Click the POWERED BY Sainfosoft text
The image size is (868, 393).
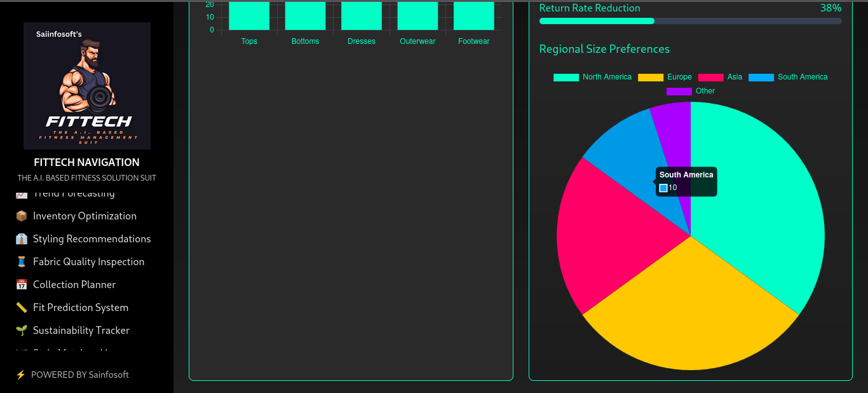(80, 375)
